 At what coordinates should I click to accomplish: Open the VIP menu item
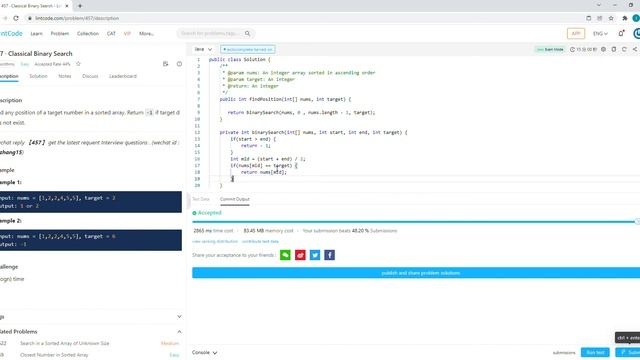coord(127,33)
